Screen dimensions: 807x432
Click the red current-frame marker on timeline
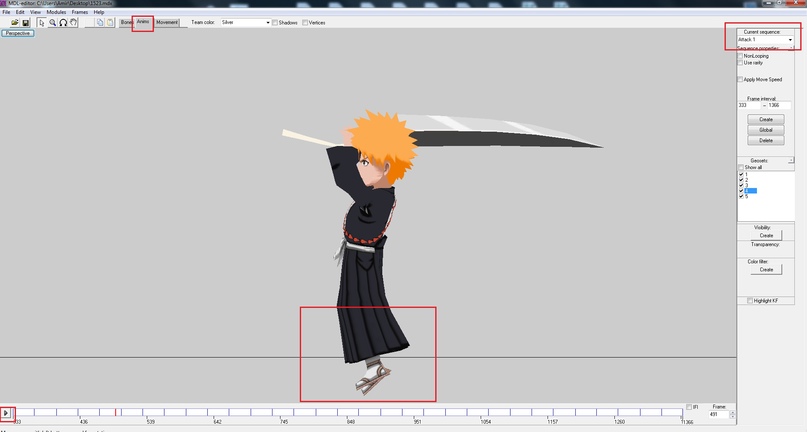point(115,412)
